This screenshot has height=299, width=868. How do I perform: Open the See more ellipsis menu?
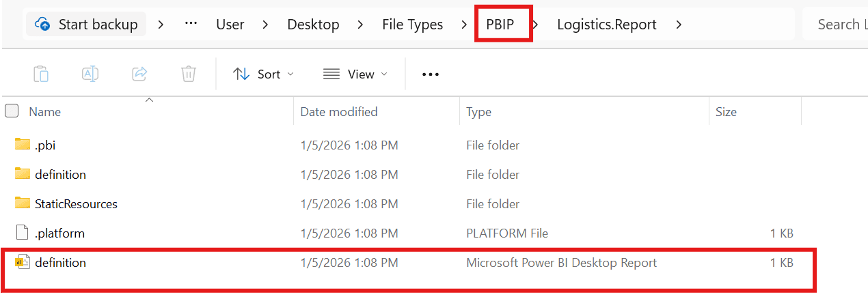[x=430, y=74]
